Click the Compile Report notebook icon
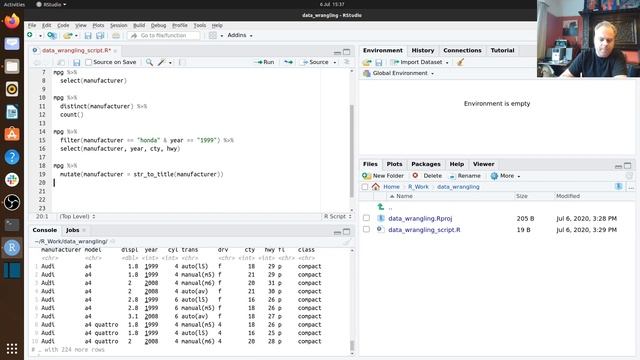640x360 pixels. click(x=181, y=62)
